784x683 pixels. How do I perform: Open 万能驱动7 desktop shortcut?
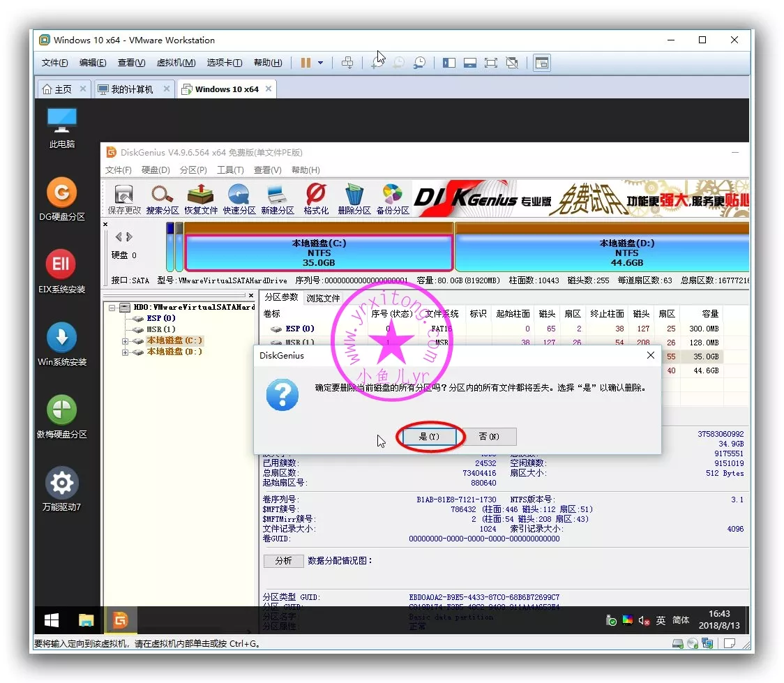pyautogui.click(x=62, y=490)
